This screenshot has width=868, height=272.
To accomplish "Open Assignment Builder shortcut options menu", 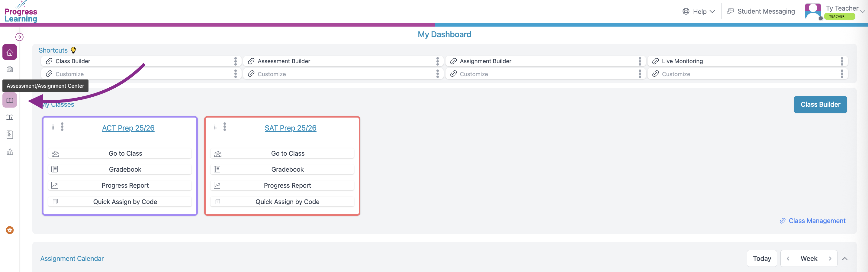I will click(x=640, y=61).
